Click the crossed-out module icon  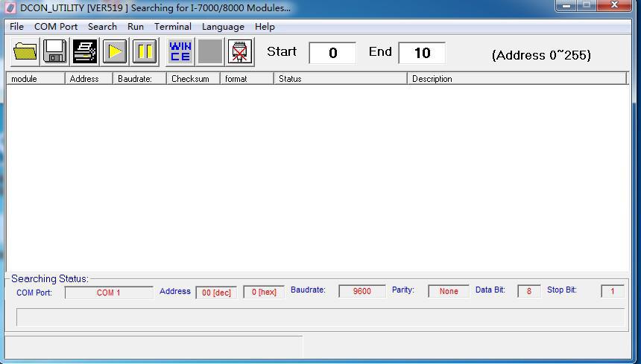coord(239,52)
